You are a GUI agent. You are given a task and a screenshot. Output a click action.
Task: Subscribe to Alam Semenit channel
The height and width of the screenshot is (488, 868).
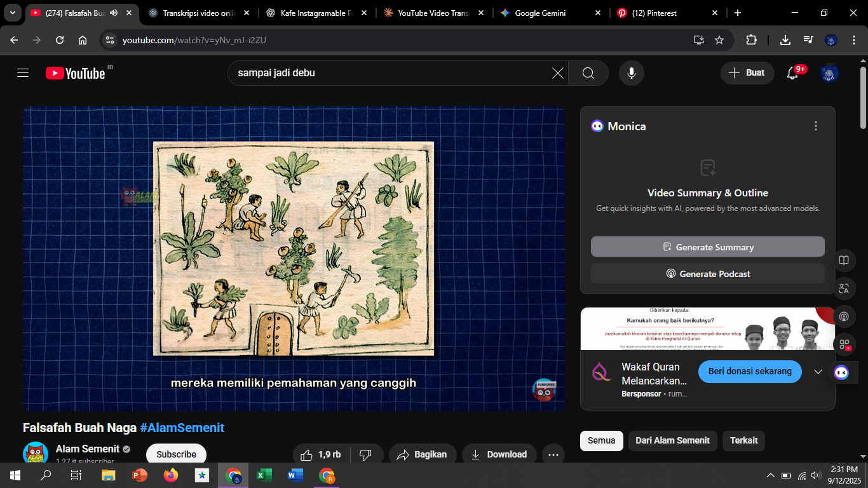177,455
